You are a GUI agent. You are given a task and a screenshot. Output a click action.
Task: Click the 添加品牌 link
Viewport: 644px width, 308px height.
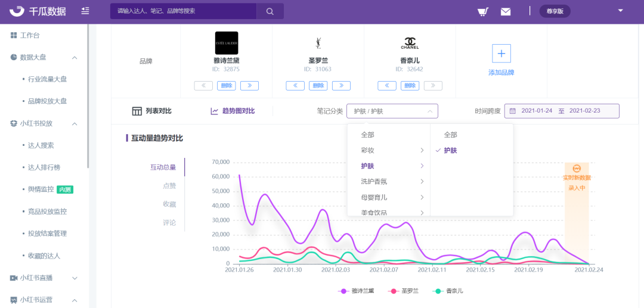pyautogui.click(x=501, y=73)
